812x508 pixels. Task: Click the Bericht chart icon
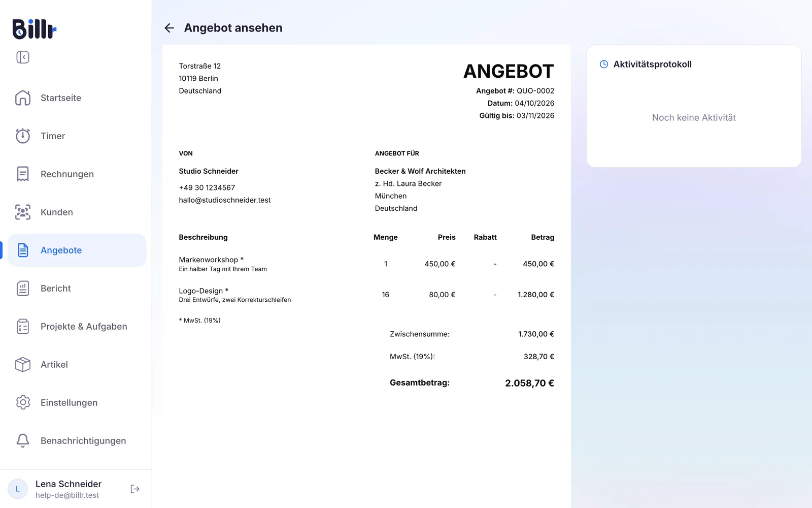[x=23, y=289]
